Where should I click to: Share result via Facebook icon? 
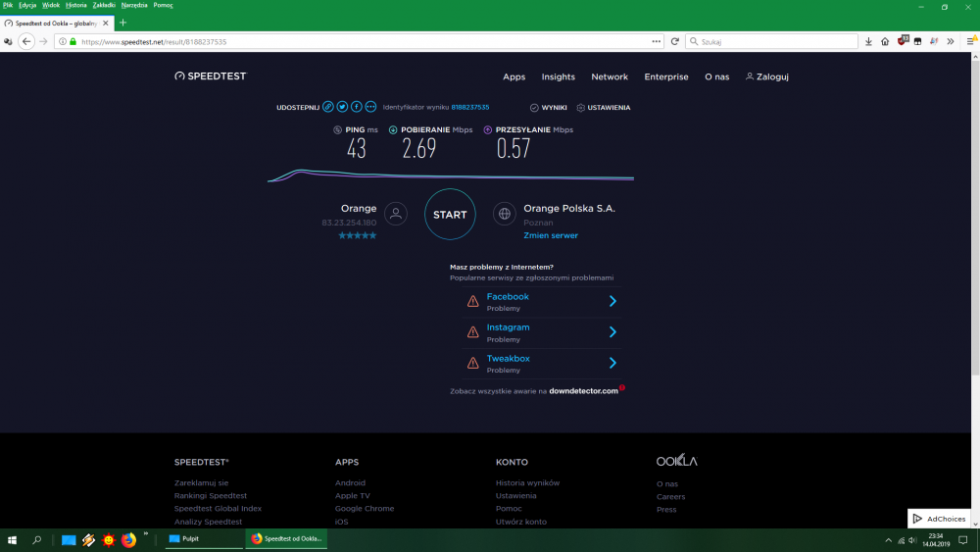click(x=357, y=107)
